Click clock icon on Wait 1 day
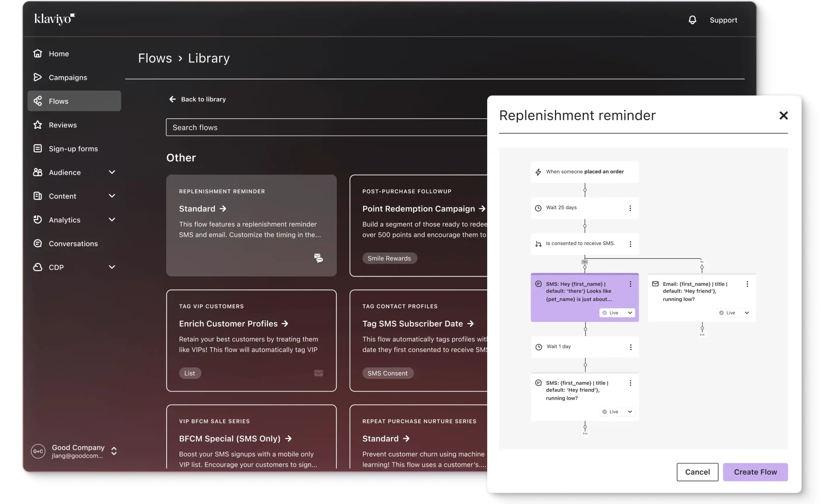826x504 pixels. pos(538,347)
